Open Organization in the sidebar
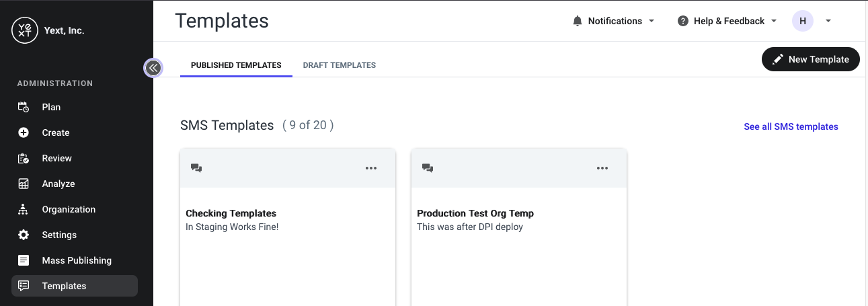This screenshot has width=868, height=306. coord(75,209)
